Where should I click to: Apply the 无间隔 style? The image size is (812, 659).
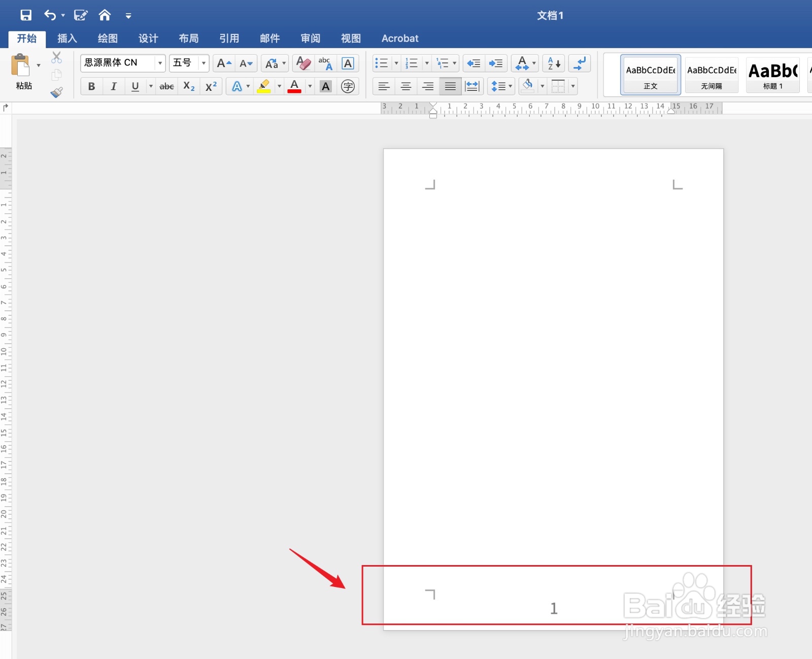tap(712, 75)
